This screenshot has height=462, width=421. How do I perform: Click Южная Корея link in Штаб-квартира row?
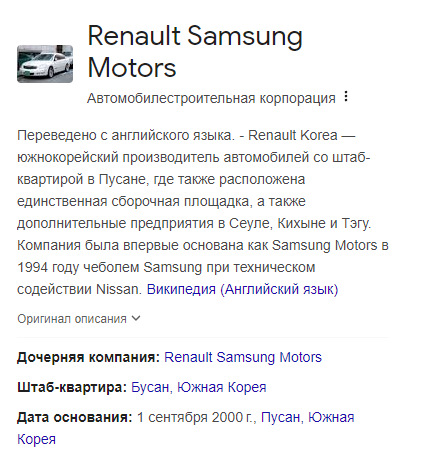pos(222,387)
